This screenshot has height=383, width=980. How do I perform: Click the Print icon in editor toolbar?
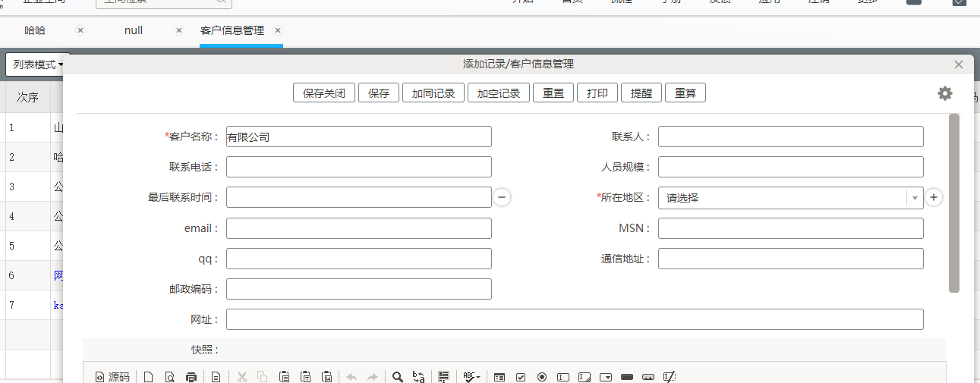point(191,376)
